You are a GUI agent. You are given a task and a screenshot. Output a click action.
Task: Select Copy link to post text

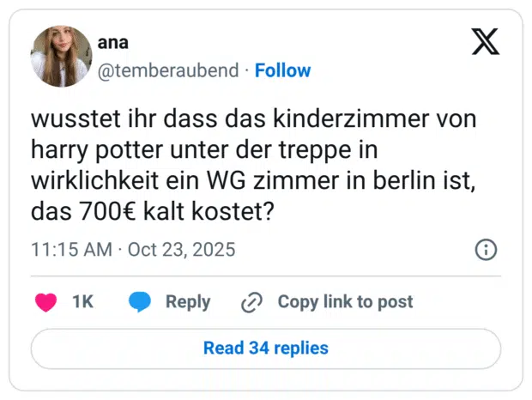point(345,302)
